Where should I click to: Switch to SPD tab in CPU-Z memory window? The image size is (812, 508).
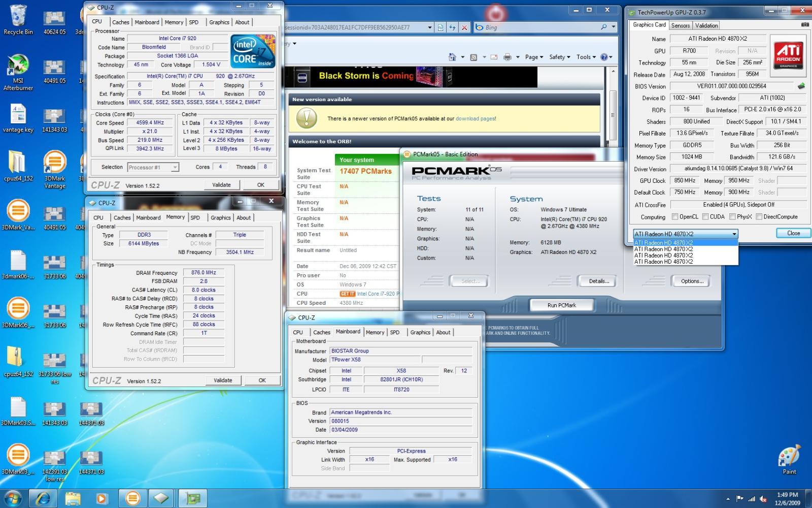(195, 217)
